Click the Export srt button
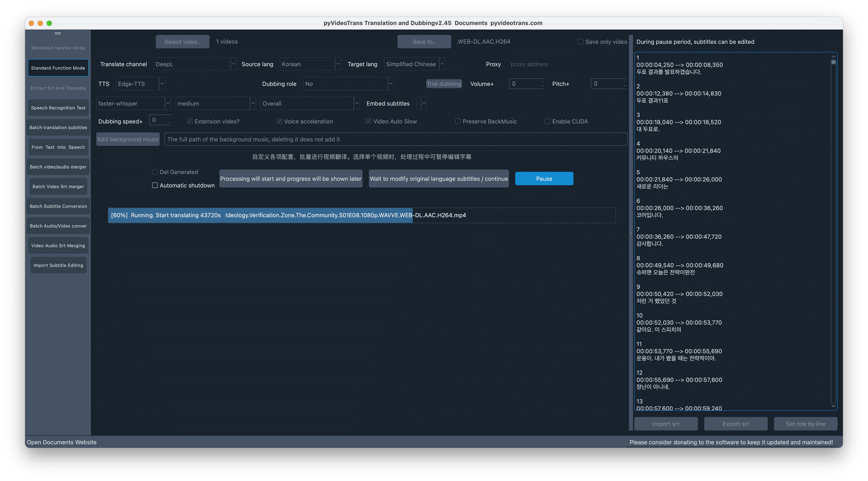Screen dimensions: 868x481 coord(735,424)
